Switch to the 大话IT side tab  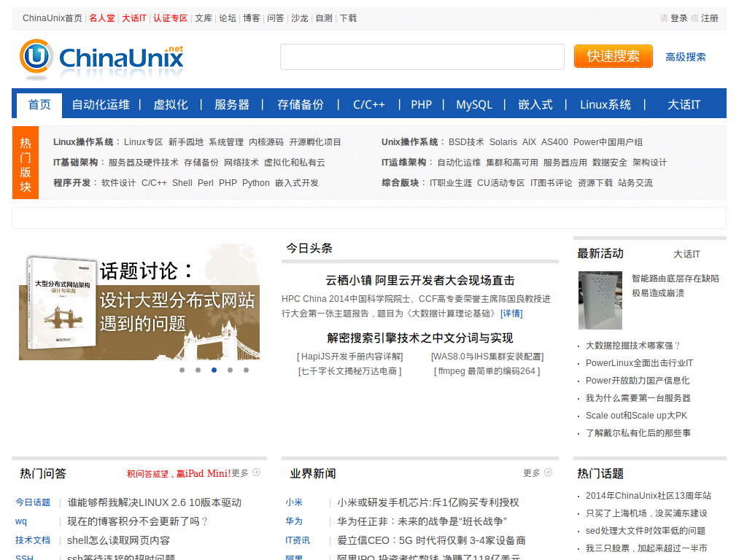click(x=686, y=254)
